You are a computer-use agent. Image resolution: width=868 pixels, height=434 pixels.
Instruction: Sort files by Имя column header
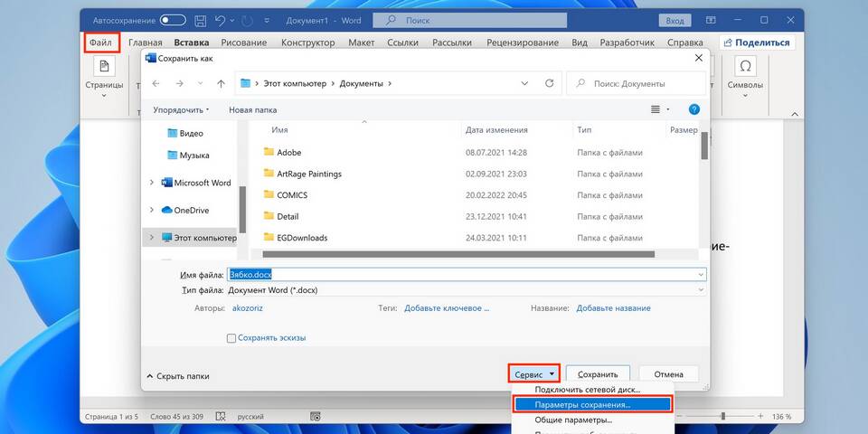click(x=279, y=130)
